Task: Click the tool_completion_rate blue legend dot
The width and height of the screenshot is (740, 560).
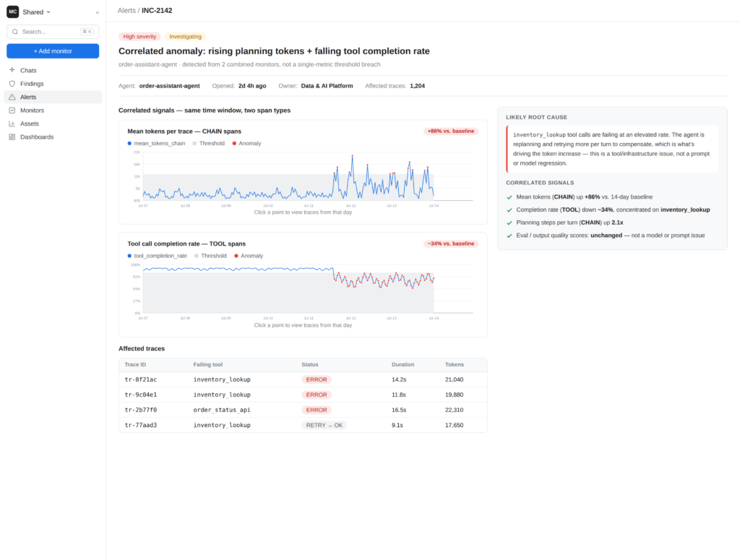Action: tap(129, 256)
